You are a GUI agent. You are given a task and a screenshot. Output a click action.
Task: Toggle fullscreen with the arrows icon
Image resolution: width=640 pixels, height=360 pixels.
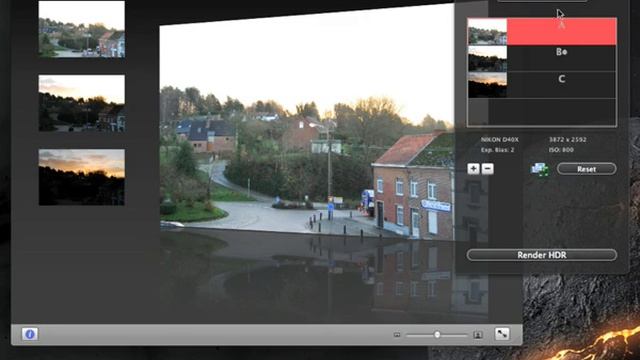pos(502,334)
